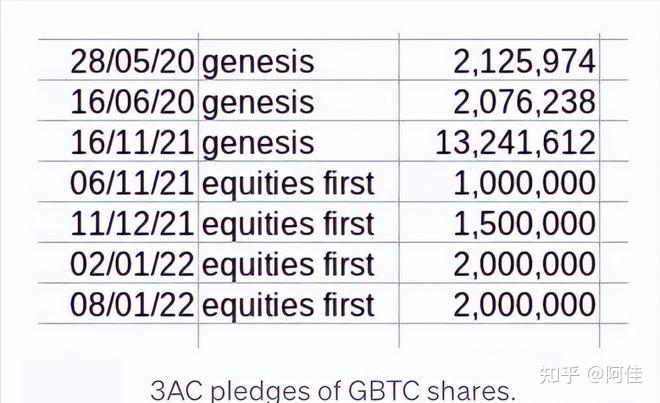Select the 2,125,974 value cell

tap(499, 60)
